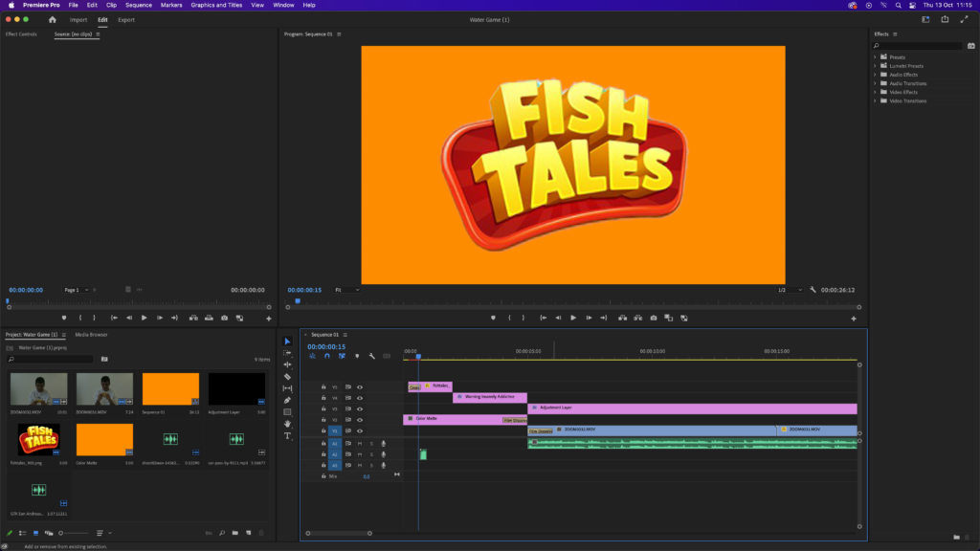Expand Audio Effects folder
This screenshot has height=551, width=980.
[875, 75]
